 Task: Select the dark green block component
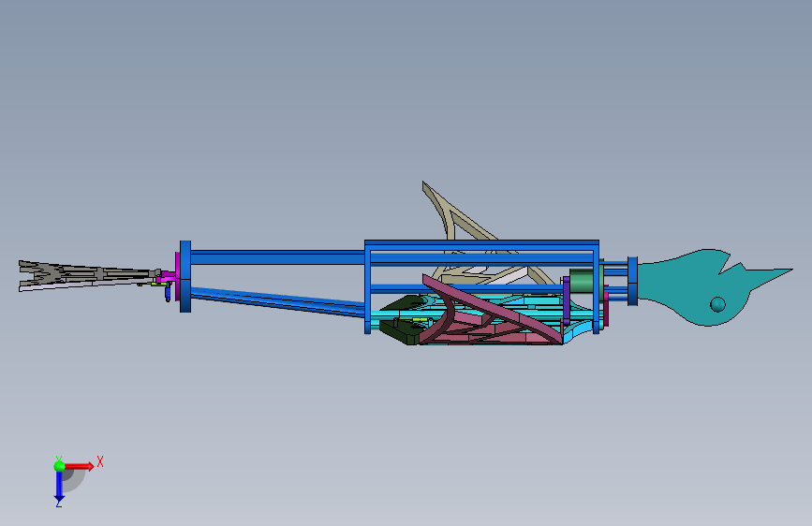[x=400, y=331]
